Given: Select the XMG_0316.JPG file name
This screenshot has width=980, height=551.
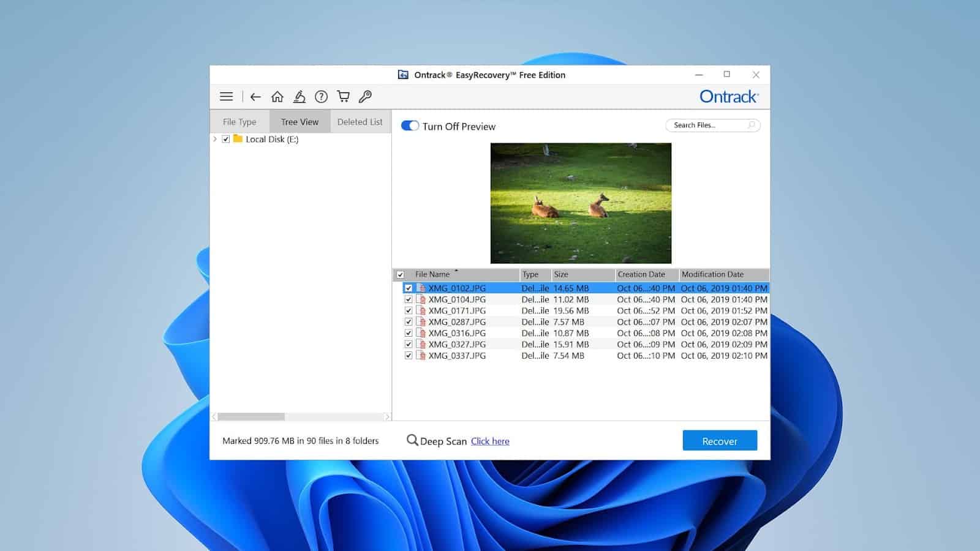Looking at the screenshot, I should pyautogui.click(x=457, y=333).
